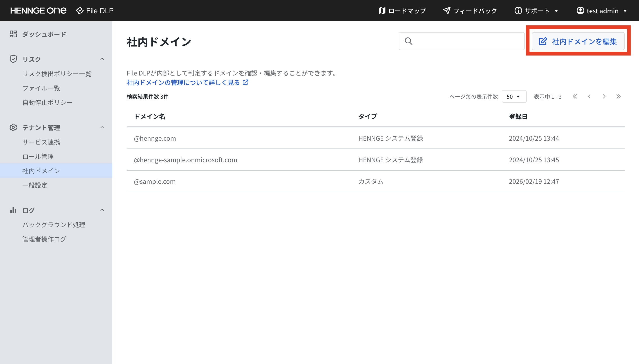Viewport: 639px width, 364px height.
Task: Click the ドメイン名 column header
Action: 149,116
